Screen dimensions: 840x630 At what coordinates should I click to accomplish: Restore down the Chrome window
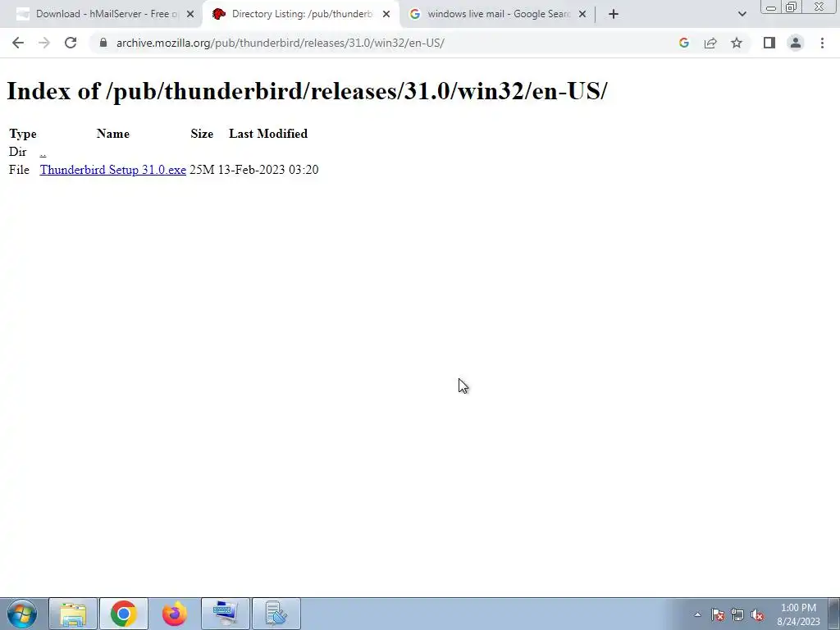click(x=792, y=7)
